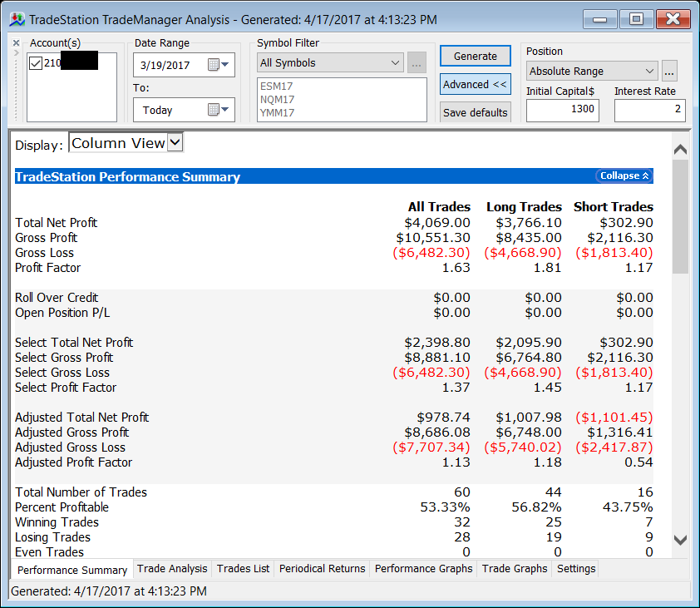Open the Performance Graphs tab
The height and width of the screenshot is (608, 700).
[423, 568]
